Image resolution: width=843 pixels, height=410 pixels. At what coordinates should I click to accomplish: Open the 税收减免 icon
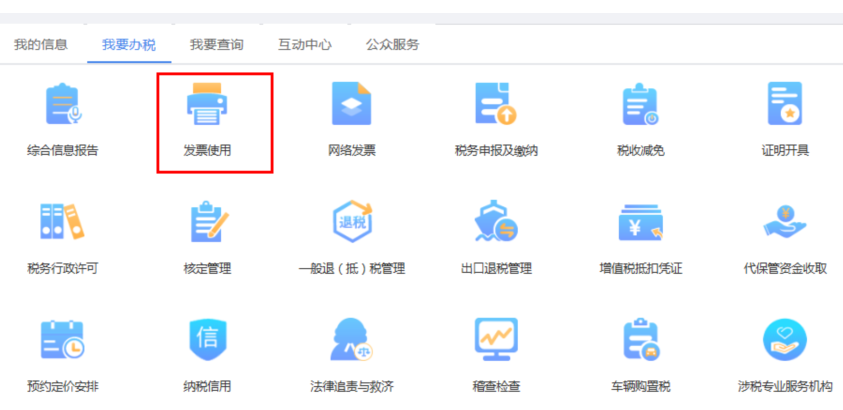(640, 105)
